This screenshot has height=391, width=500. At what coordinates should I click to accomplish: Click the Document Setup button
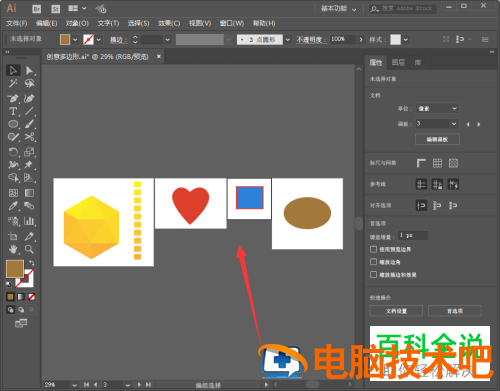click(396, 311)
